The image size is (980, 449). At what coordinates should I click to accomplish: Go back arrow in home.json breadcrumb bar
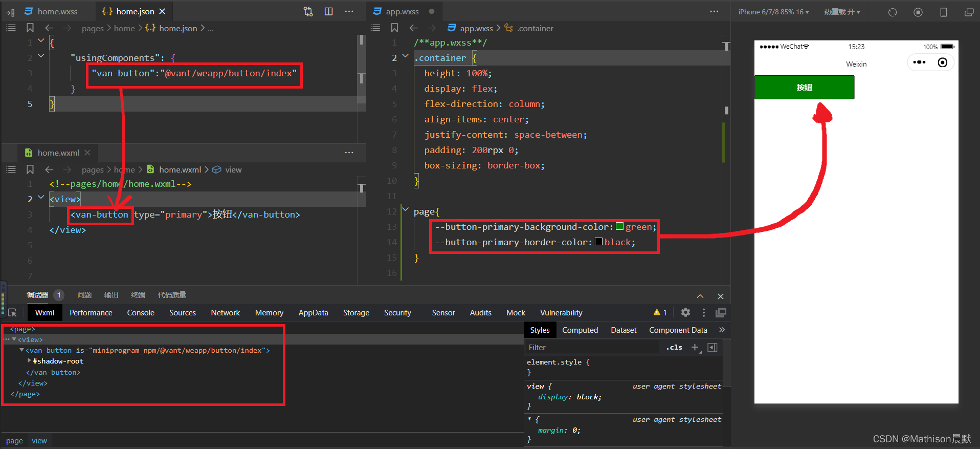pyautogui.click(x=49, y=28)
